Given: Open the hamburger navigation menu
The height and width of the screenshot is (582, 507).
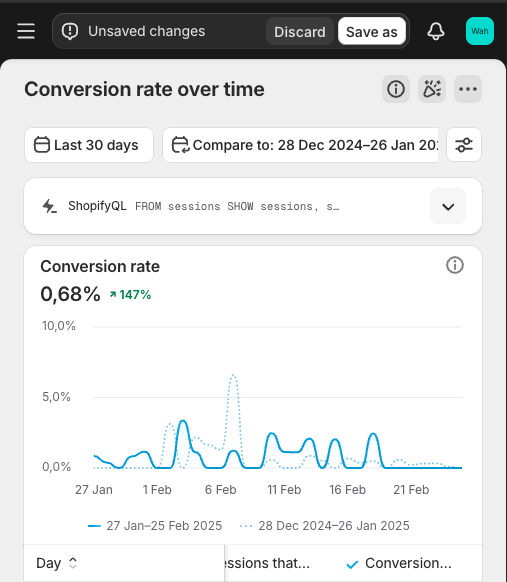Looking at the screenshot, I should click(x=26, y=31).
